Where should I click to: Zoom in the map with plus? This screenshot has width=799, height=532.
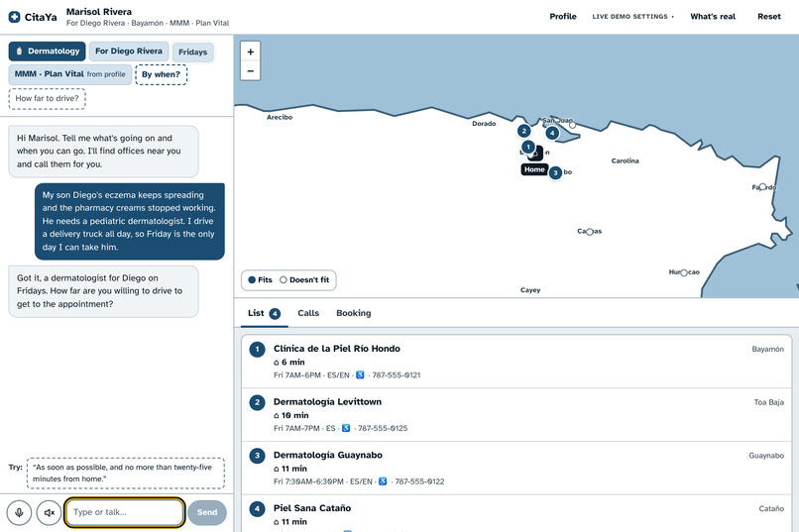pyautogui.click(x=250, y=52)
